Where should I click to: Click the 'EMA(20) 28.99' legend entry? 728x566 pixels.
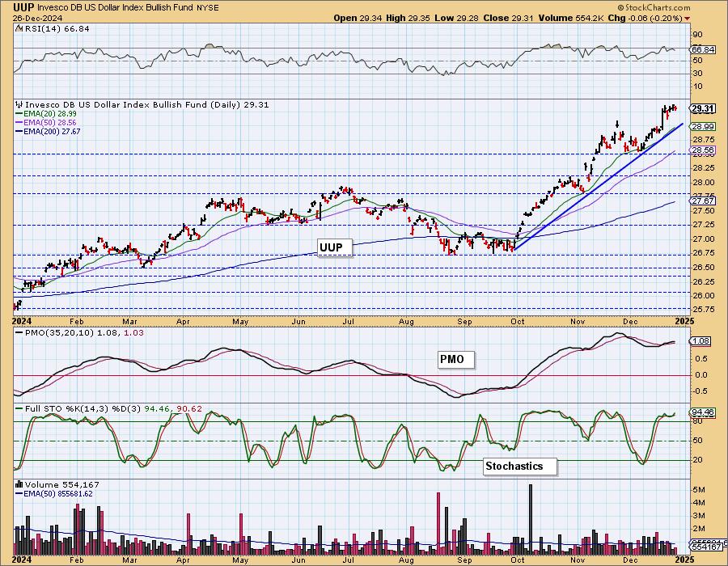46,114
